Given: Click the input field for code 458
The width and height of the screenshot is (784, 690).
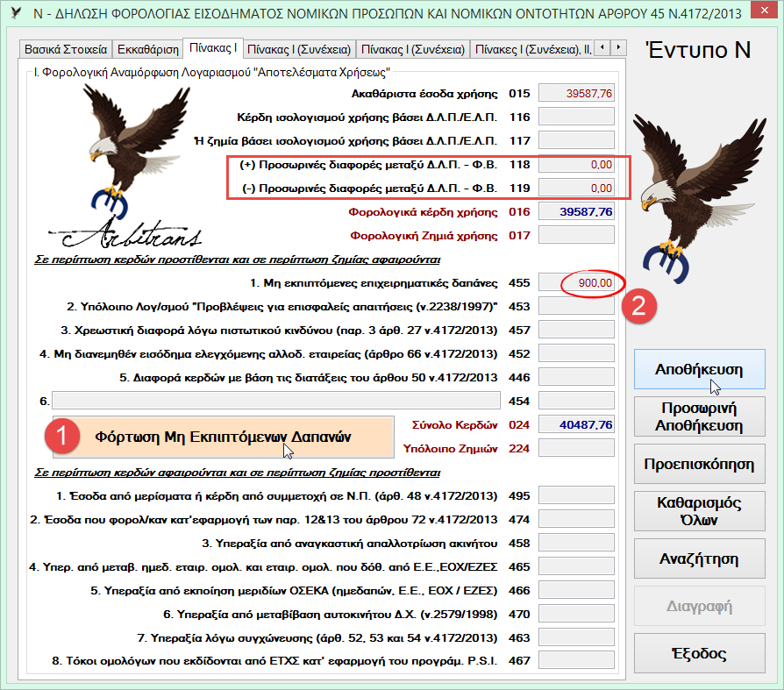Looking at the screenshot, I should [576, 543].
